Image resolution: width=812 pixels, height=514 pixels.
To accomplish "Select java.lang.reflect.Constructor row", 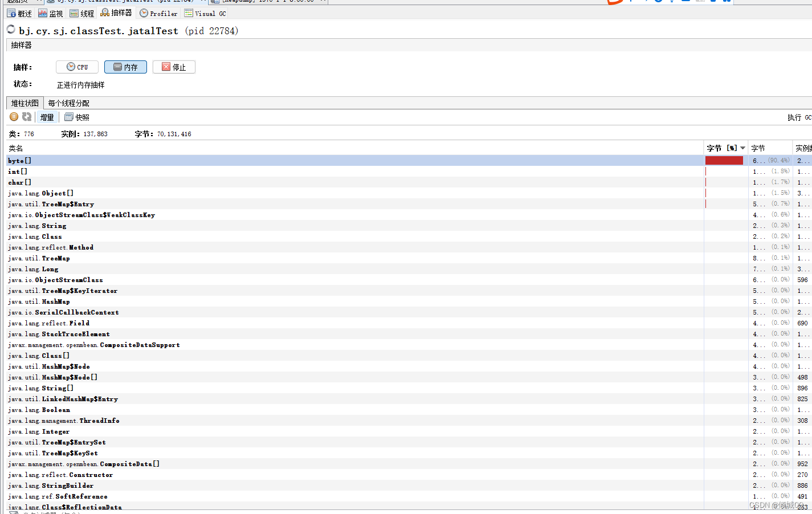I will click(x=409, y=475).
